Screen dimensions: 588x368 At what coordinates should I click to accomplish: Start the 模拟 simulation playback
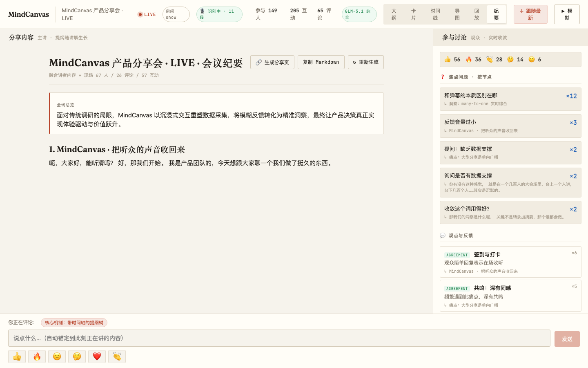(x=567, y=14)
